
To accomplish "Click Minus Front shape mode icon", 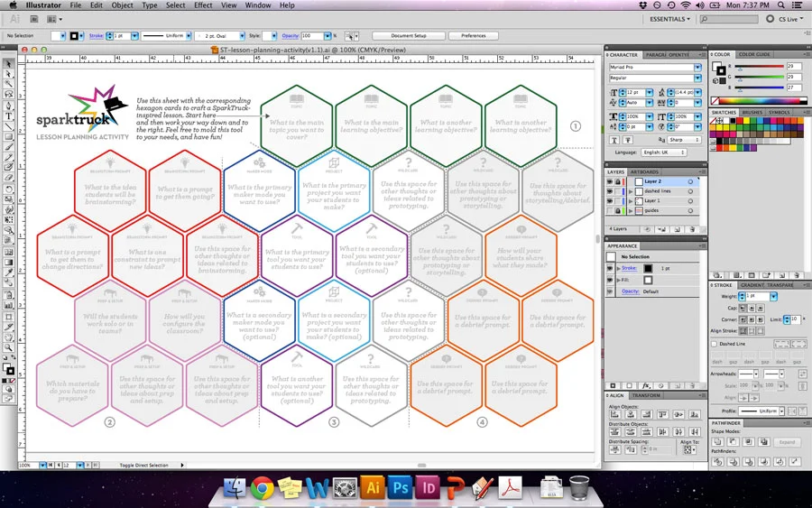I will pos(734,442).
